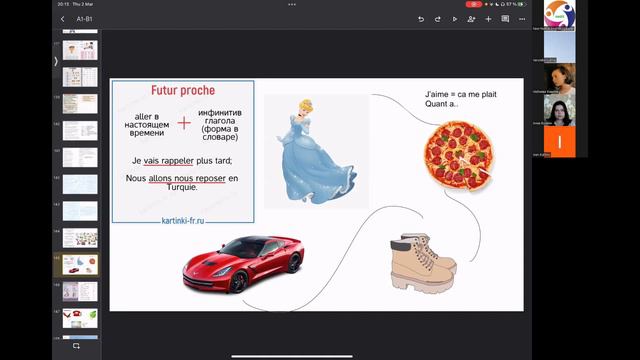Tap the home indicator bar at bottom
The width and height of the screenshot is (640, 360).
pos(292,356)
